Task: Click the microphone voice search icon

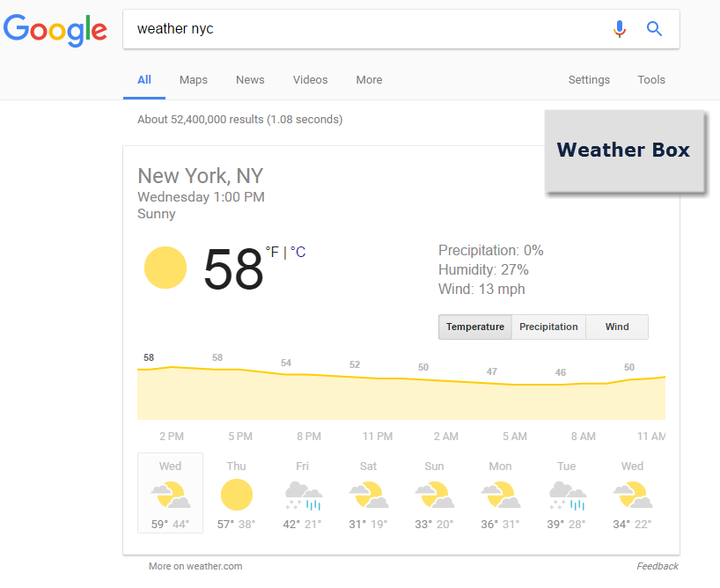Action: pos(620,29)
